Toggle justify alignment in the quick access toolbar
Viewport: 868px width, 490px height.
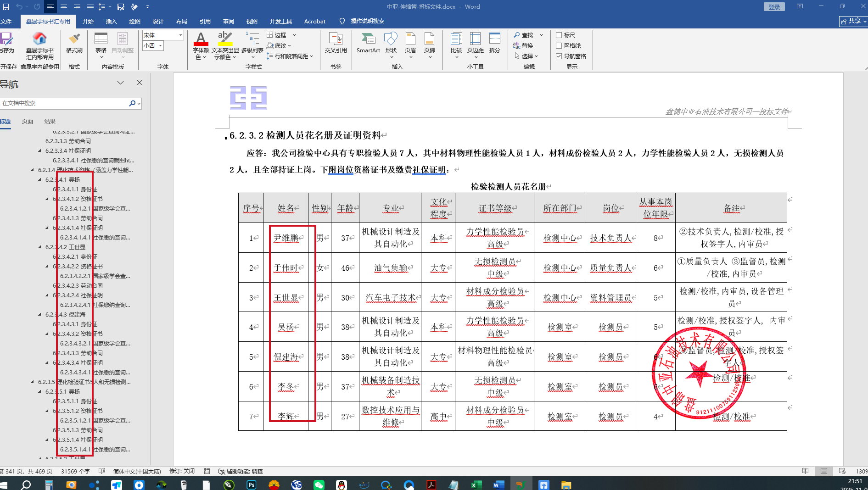coord(90,7)
